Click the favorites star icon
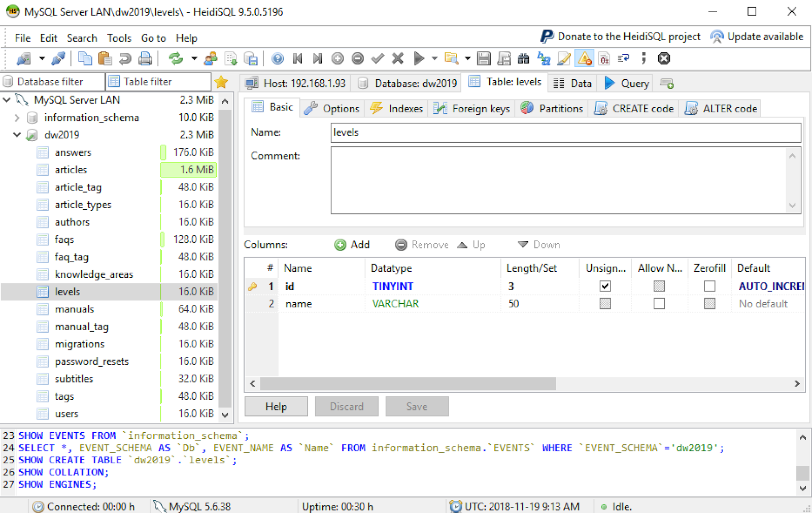 (x=221, y=82)
